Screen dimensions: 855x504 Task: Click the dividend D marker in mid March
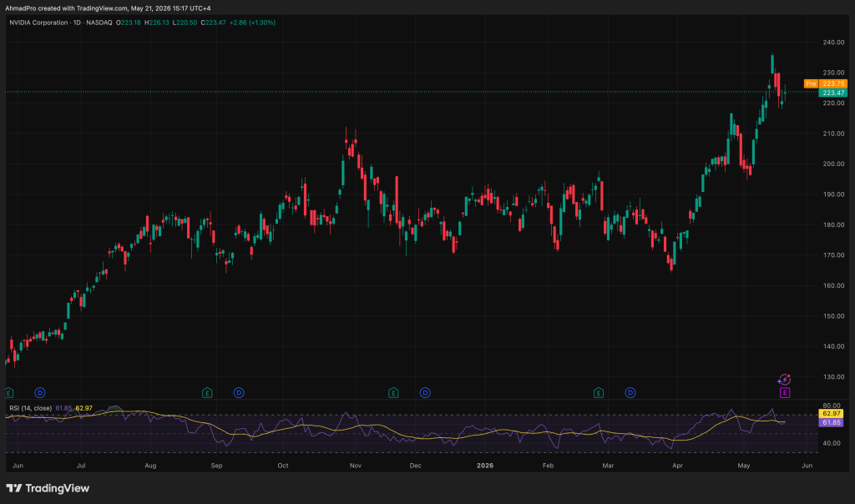pos(630,393)
